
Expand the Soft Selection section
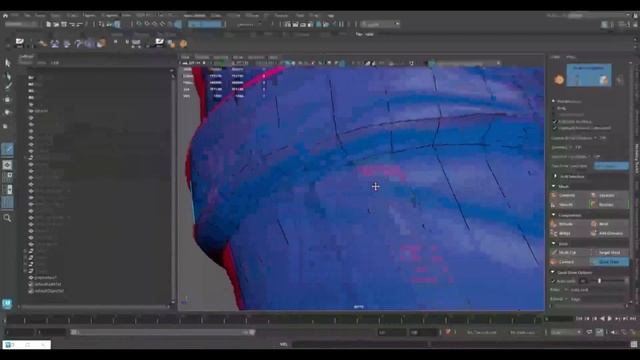click(x=555, y=176)
